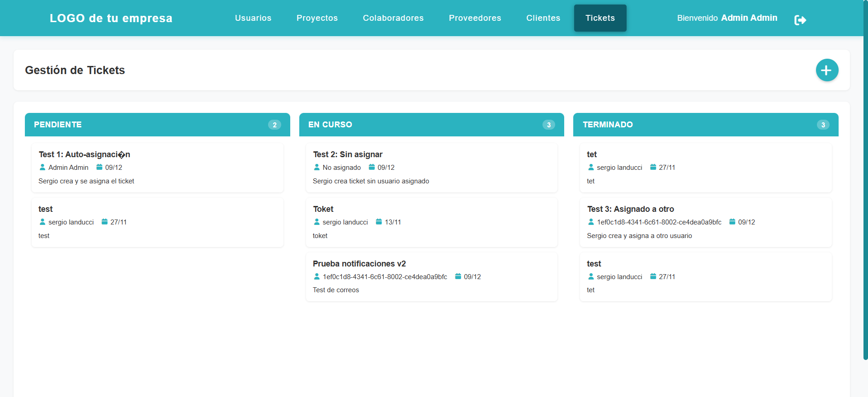This screenshot has width=868, height=397.
Task: Click the PENDIENTE column count badge
Action: [274, 125]
